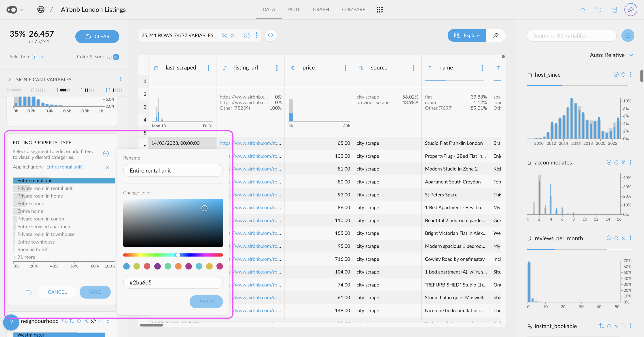Click SAVE in editing panel
644x337 pixels.
(95, 292)
